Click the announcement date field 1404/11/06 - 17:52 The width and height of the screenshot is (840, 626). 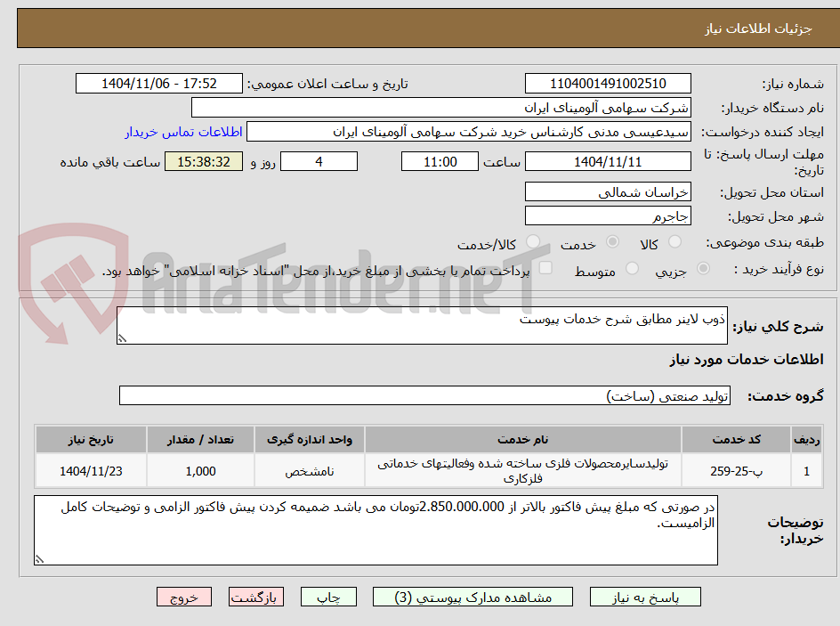coord(159,84)
